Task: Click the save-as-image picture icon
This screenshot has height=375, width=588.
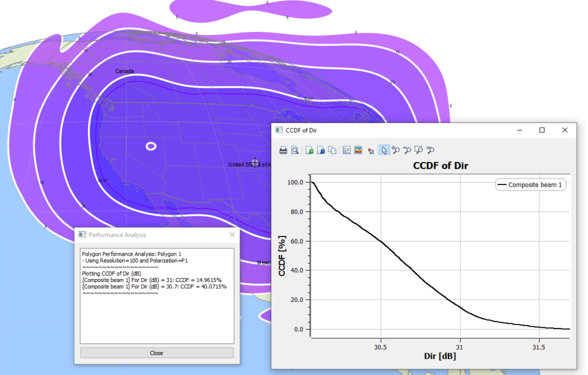Action: tap(358, 150)
